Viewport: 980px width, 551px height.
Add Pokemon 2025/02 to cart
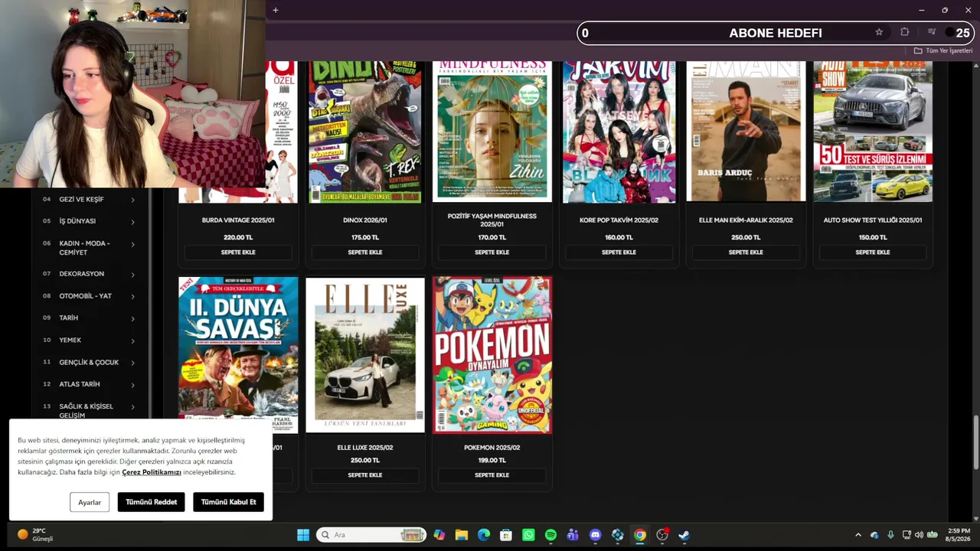(492, 475)
